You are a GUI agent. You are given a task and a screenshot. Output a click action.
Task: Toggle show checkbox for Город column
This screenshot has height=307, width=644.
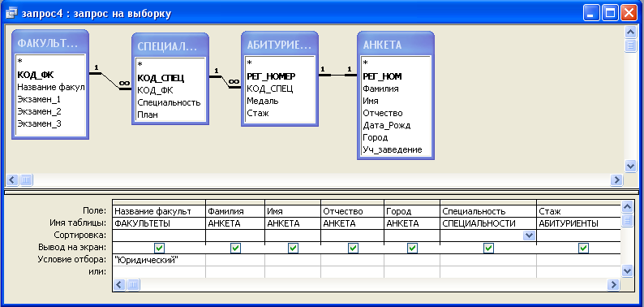click(412, 248)
